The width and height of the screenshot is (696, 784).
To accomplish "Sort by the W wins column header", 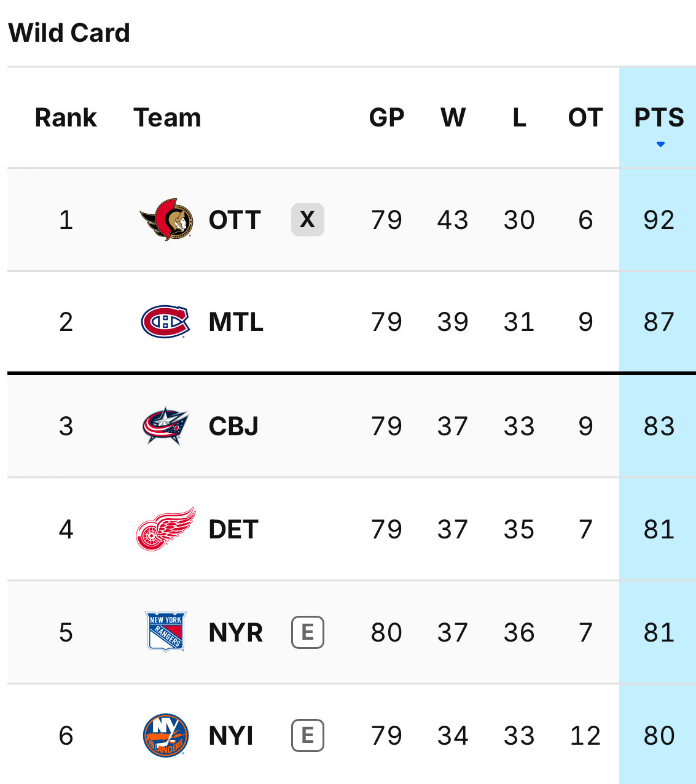I will pyautogui.click(x=453, y=117).
